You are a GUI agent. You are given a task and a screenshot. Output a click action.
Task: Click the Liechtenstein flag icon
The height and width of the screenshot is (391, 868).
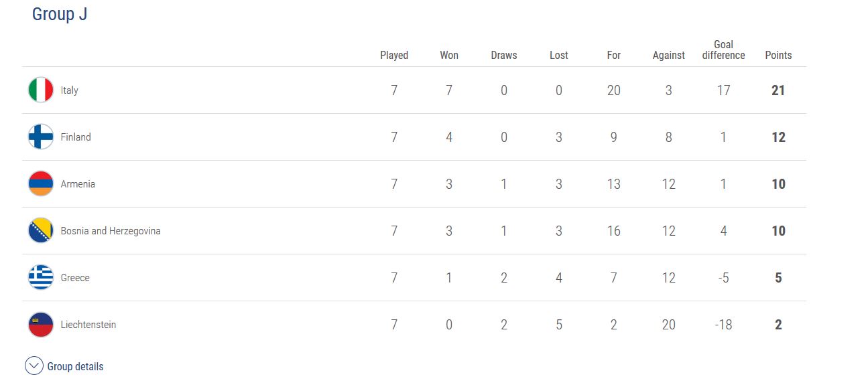click(x=41, y=324)
